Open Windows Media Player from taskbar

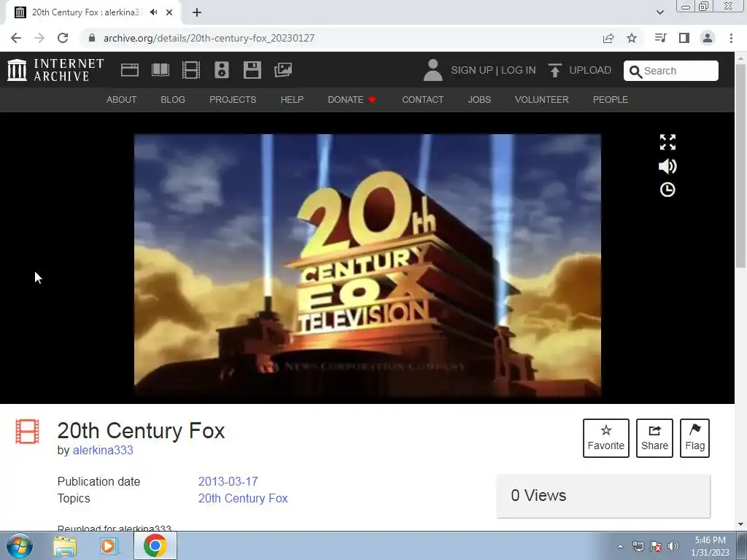point(108,545)
